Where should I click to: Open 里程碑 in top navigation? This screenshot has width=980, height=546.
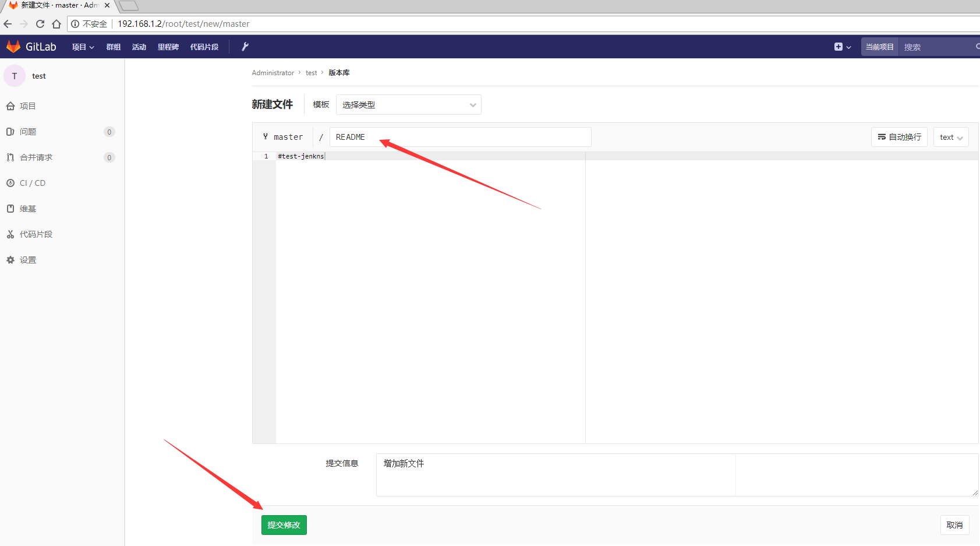point(168,47)
